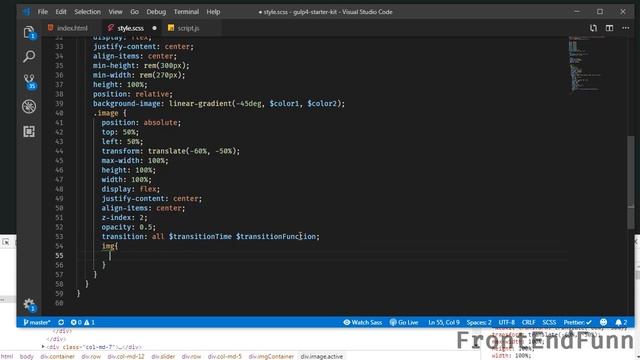The image size is (640, 360).
Task: Open the Selection menu
Action: point(87,12)
